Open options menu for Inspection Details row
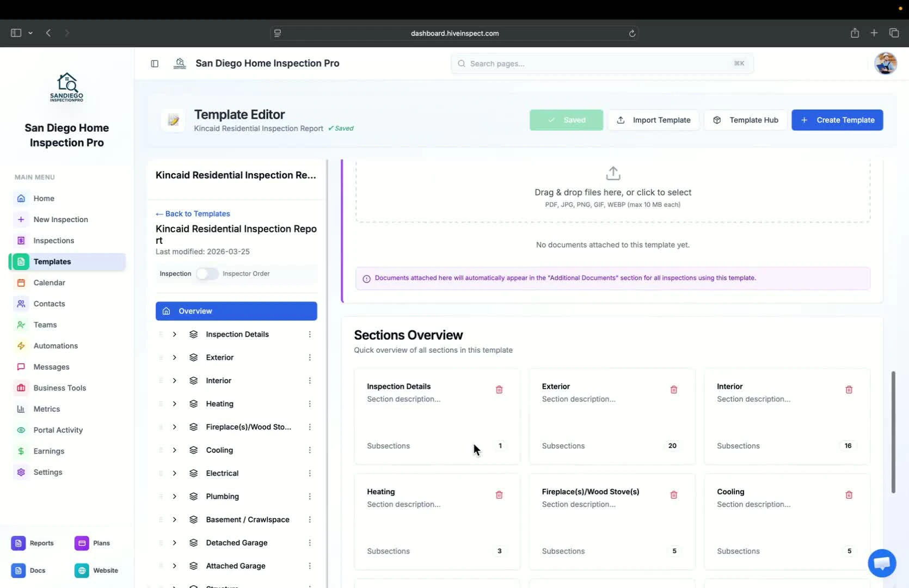Viewport: 909px width, 588px height. (x=310, y=334)
